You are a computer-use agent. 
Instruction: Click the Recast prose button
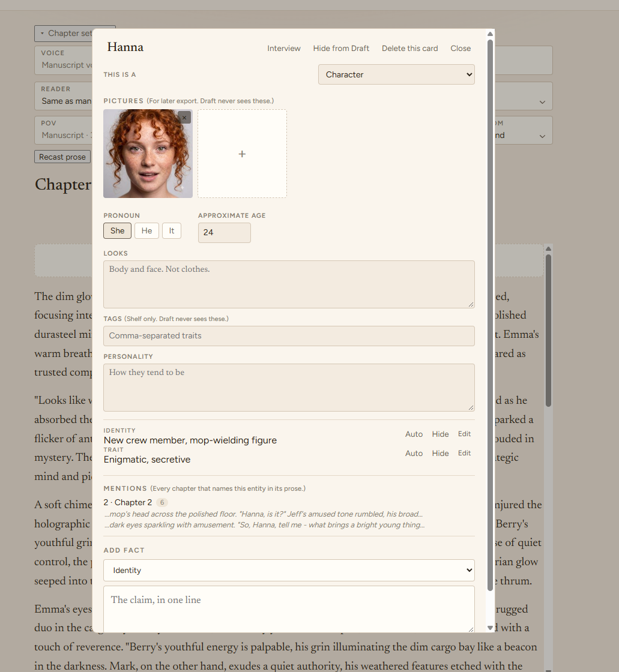click(x=62, y=157)
